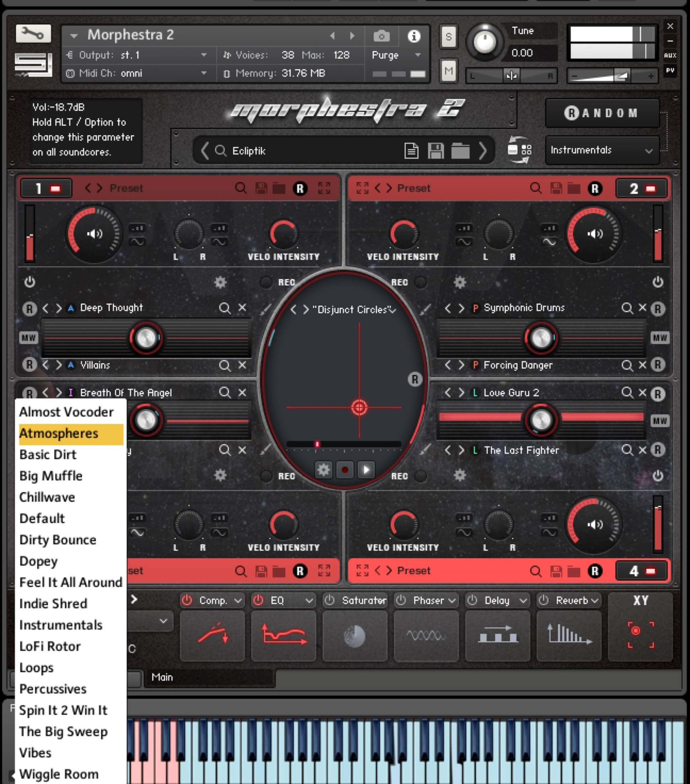Viewport: 690px width, 784px height.
Task: Enable the Saturator power toggle
Action: (x=329, y=600)
